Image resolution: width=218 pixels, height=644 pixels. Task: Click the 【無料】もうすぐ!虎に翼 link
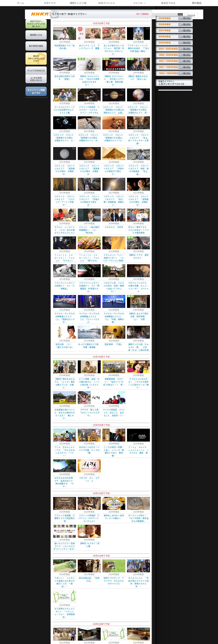pyautogui.click(x=89, y=545)
